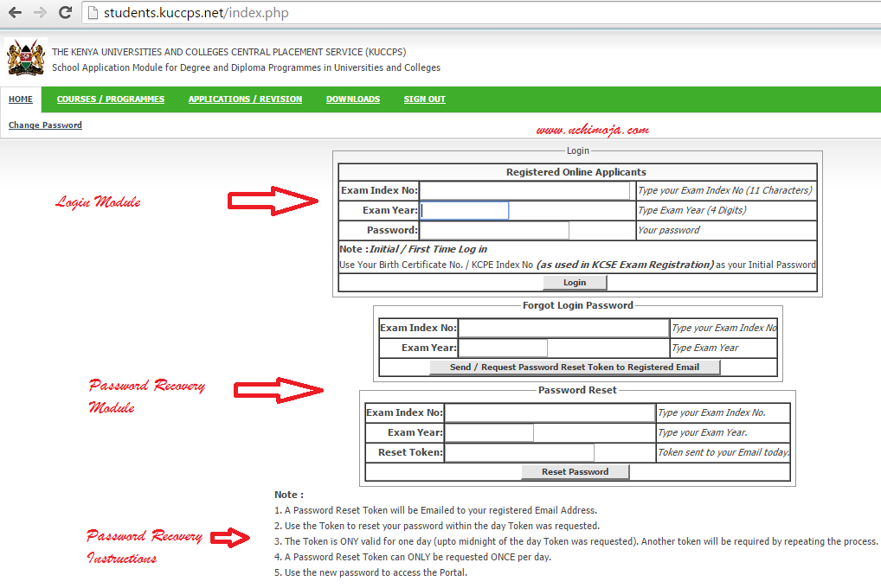Click the Kenya coat of arms logo

[25, 57]
